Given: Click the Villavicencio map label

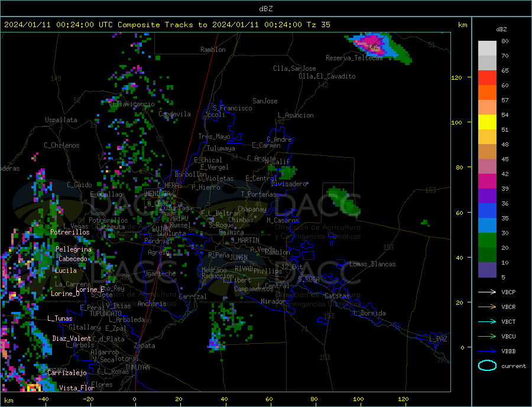Looking at the screenshot, I should [132, 104].
